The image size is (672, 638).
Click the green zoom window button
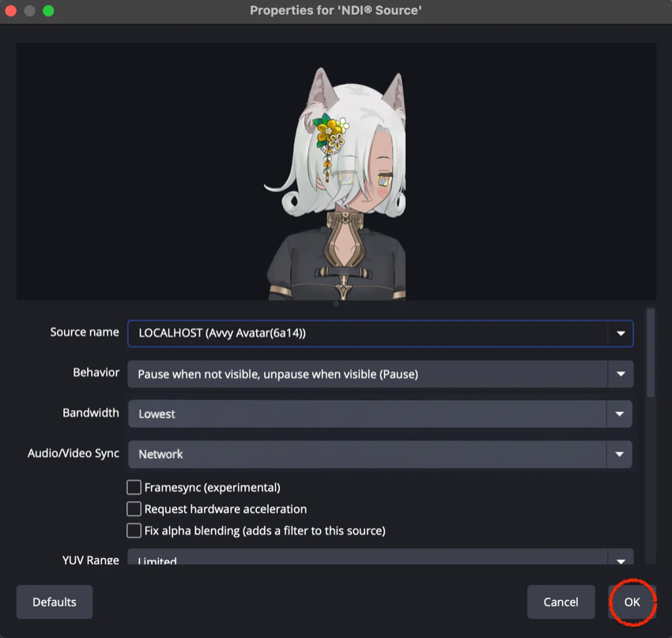coord(48,11)
